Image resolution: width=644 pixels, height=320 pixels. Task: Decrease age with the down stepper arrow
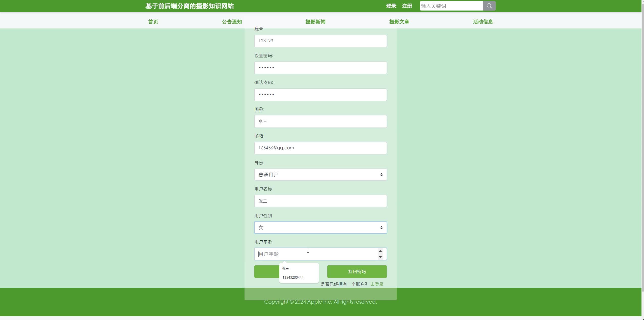coord(380,257)
